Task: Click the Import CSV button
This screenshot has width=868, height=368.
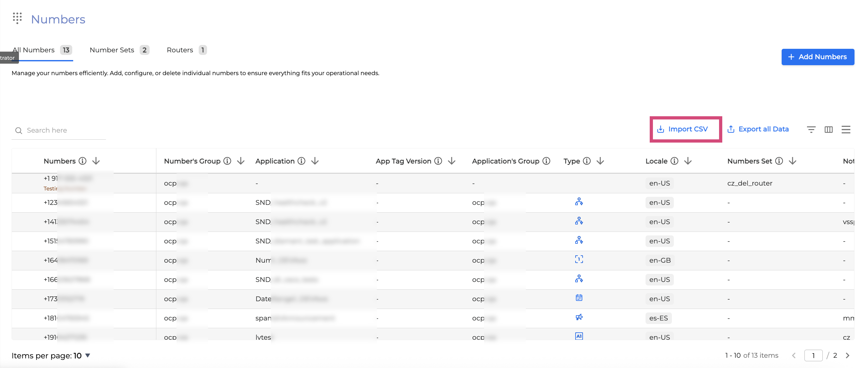Action: (x=682, y=129)
